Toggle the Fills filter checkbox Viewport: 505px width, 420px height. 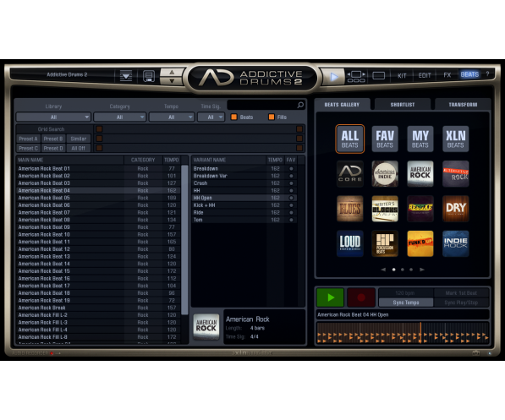tap(272, 117)
